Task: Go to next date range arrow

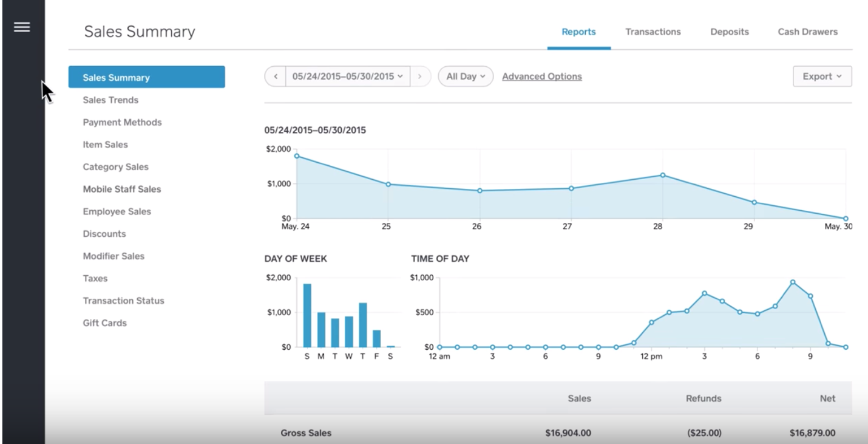Action: coord(420,77)
